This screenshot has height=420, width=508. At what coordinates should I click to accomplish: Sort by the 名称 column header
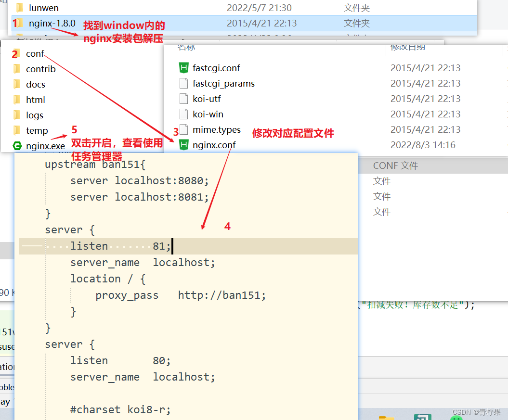point(186,47)
